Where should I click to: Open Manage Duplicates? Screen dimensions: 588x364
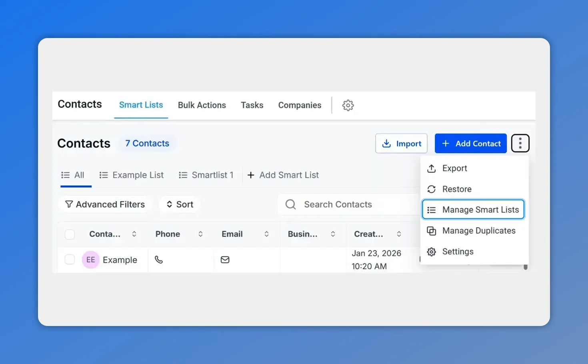(478, 231)
